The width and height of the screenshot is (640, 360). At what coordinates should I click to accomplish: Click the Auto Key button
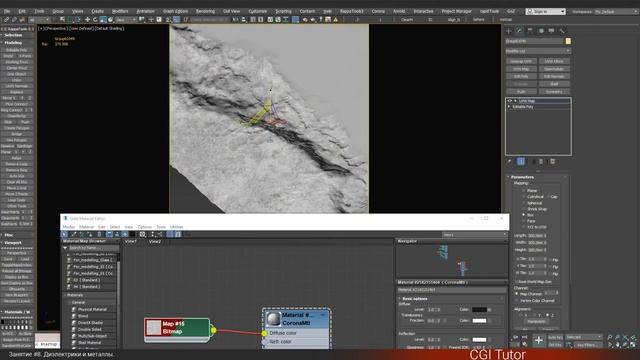coord(555,338)
